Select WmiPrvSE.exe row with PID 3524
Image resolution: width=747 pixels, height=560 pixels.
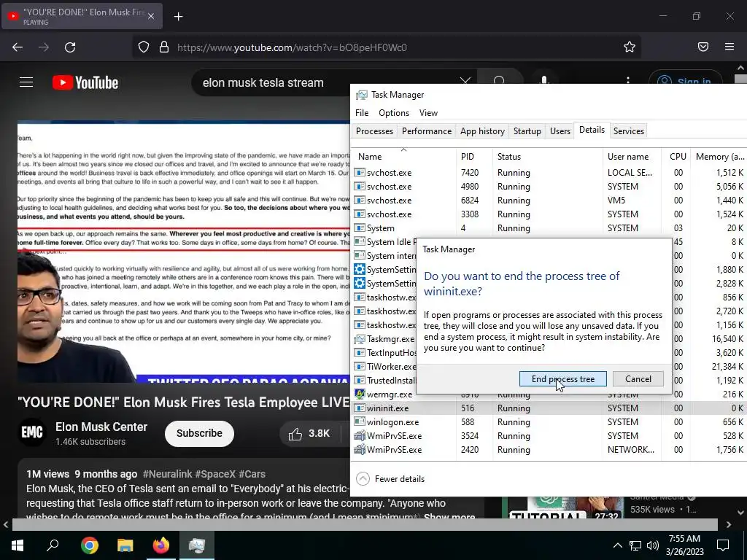pos(549,436)
